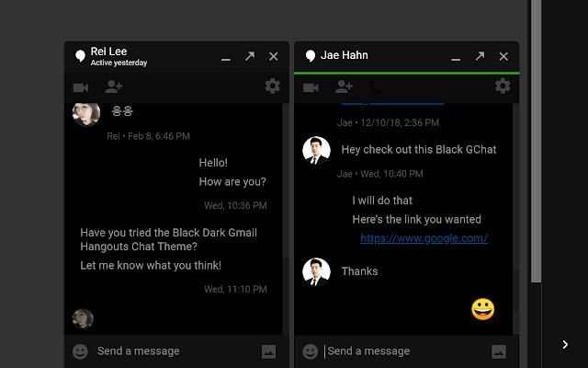This screenshot has height=368, width=588.
Task: Click the 'Thanks' message
Action: click(x=359, y=271)
